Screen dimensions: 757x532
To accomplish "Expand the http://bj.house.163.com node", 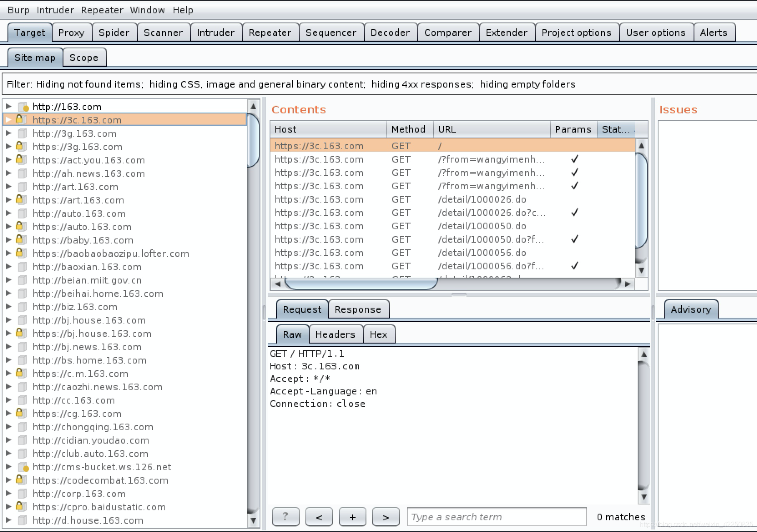I will [x=8, y=320].
